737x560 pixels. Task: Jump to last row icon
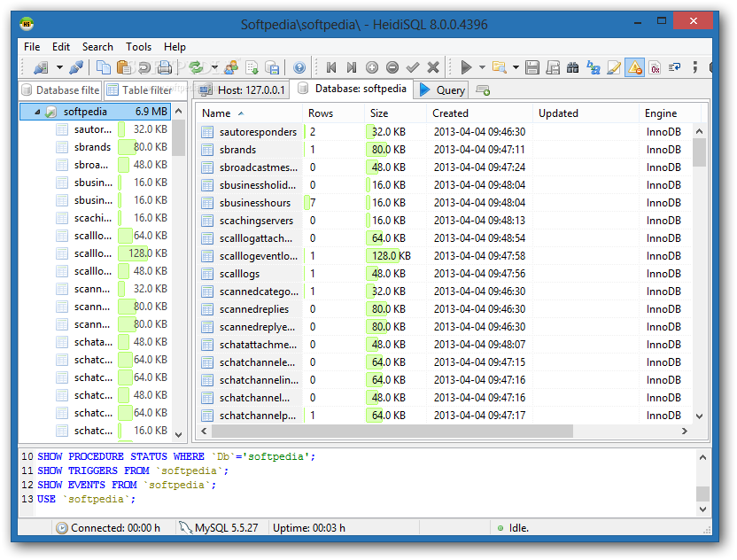(x=351, y=67)
